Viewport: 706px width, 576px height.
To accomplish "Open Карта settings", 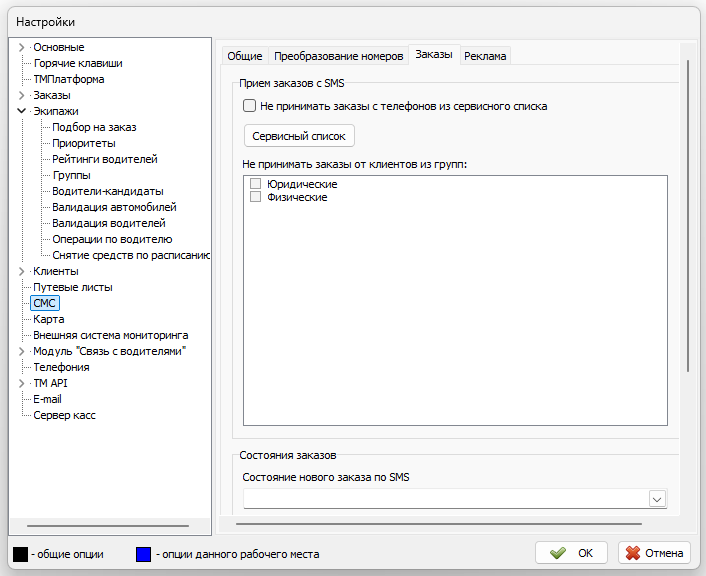I will click(49, 319).
